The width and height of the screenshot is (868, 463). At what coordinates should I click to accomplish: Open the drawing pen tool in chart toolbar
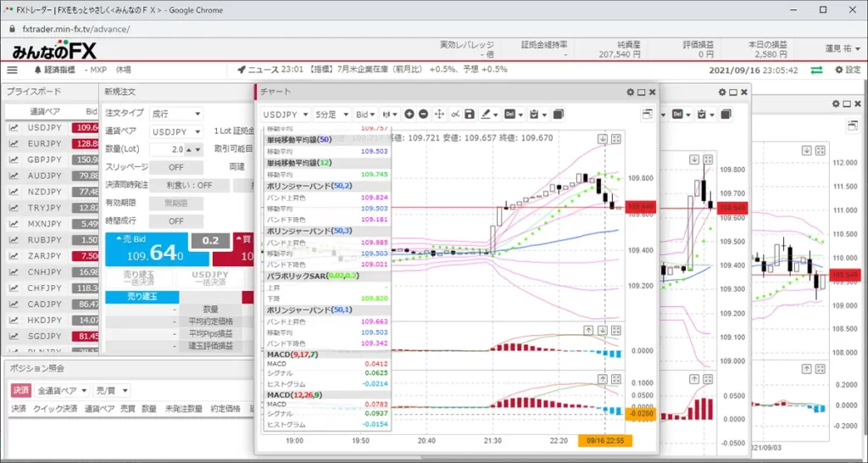point(488,114)
